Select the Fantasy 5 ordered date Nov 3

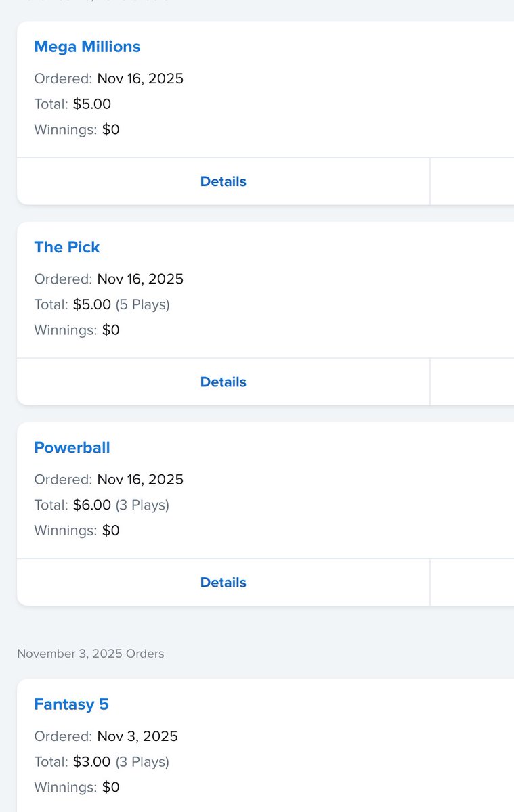coord(137,736)
